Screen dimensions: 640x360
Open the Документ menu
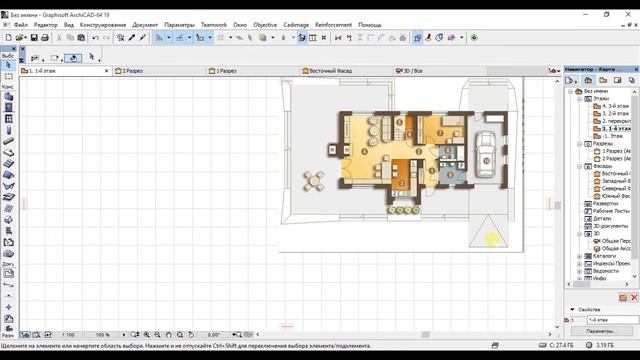pyautogui.click(x=145, y=25)
